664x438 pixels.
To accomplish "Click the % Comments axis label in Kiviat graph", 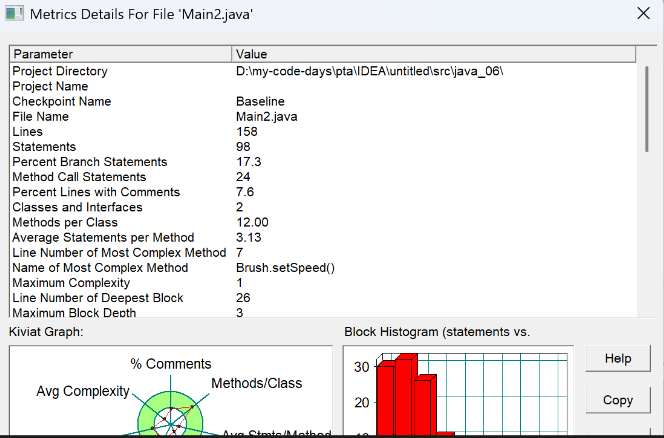I will click(x=171, y=364).
